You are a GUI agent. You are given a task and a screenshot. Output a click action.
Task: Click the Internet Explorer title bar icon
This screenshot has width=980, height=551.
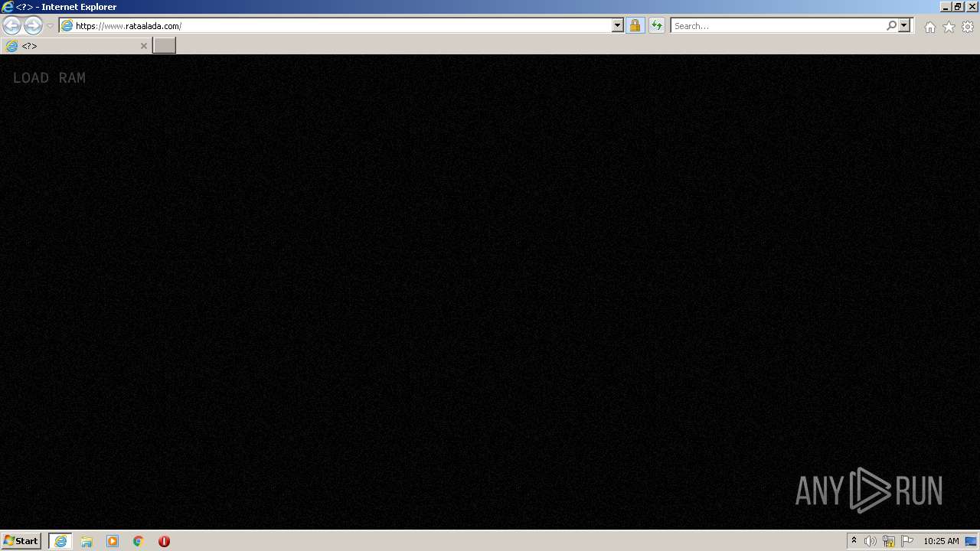click(8, 7)
